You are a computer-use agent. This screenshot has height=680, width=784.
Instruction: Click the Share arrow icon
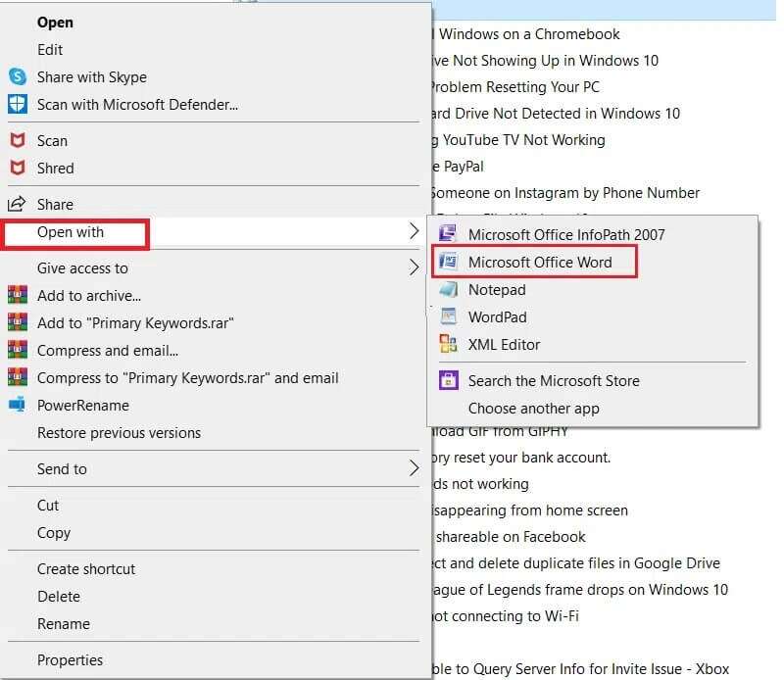tap(17, 204)
